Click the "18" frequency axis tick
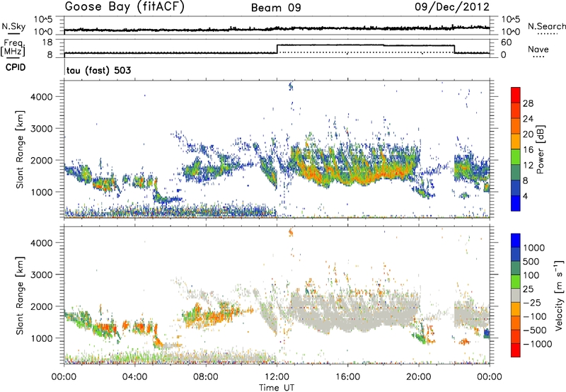 pyautogui.click(x=47, y=42)
